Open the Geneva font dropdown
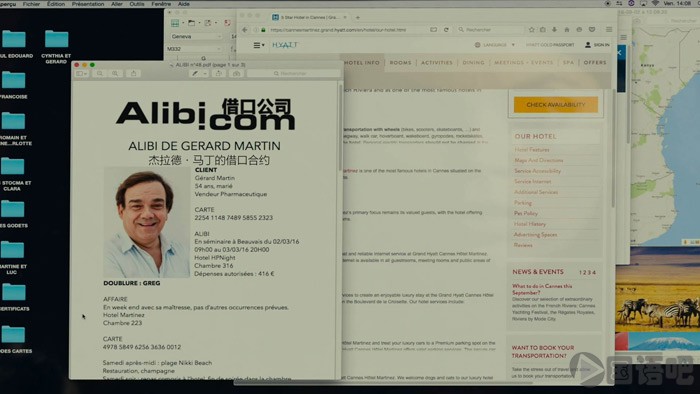Image resolution: width=700 pixels, height=394 pixels. point(196,37)
